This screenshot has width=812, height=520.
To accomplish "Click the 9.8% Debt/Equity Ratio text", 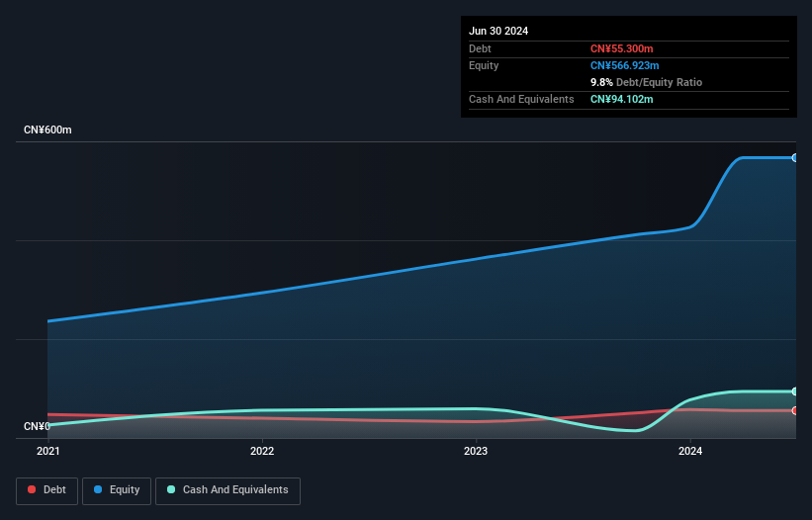I will [646, 82].
